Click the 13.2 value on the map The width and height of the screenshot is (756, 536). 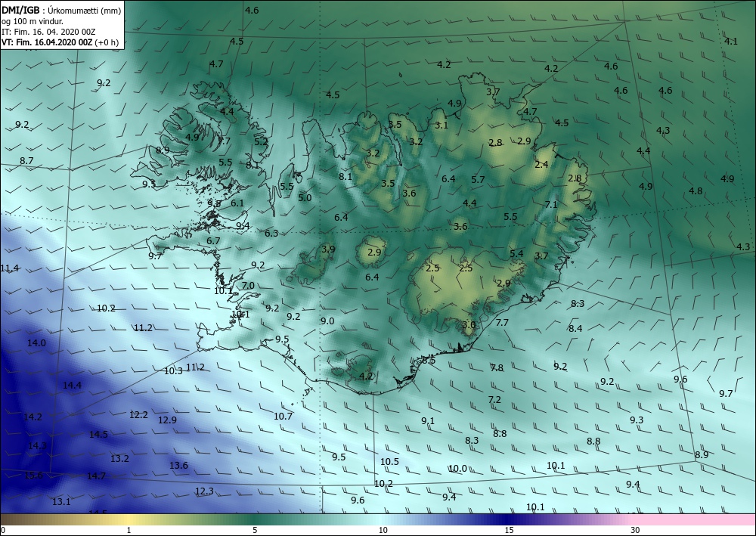click(x=119, y=458)
